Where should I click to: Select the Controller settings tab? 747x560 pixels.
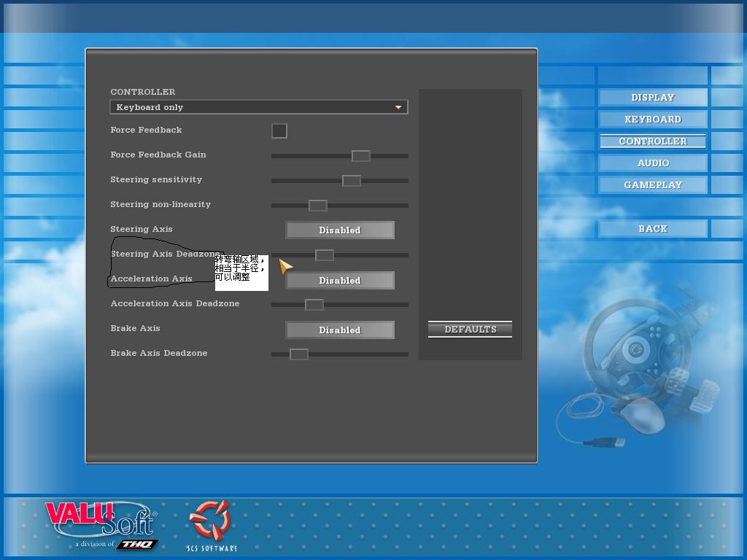652,141
